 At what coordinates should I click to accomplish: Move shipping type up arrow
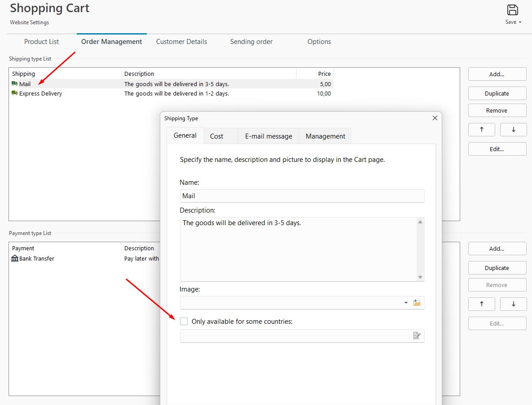[x=481, y=130]
